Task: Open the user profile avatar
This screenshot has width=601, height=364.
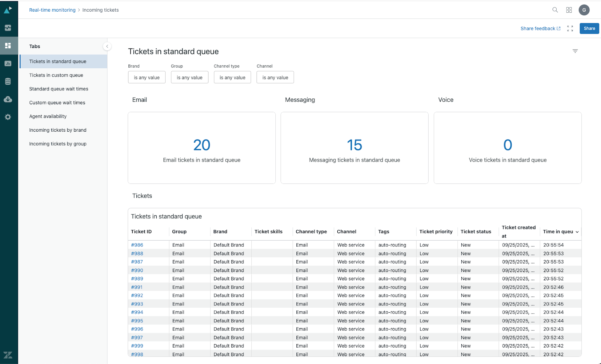Action: pos(584,10)
